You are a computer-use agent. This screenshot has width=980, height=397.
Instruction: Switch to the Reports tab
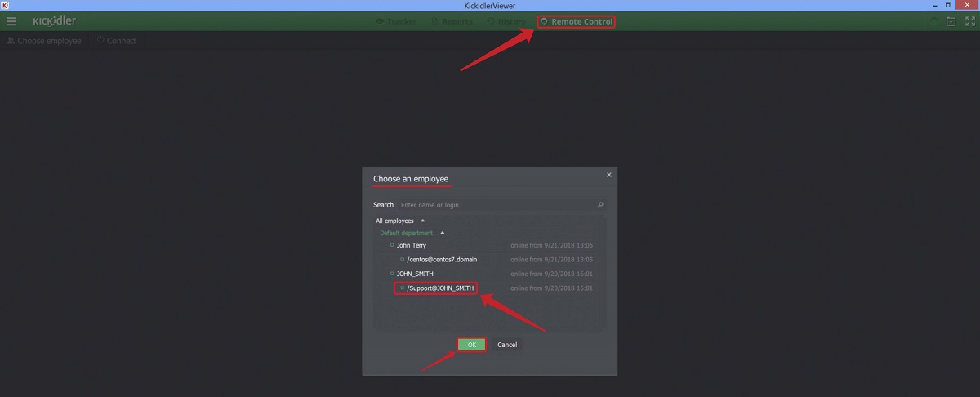tap(452, 21)
